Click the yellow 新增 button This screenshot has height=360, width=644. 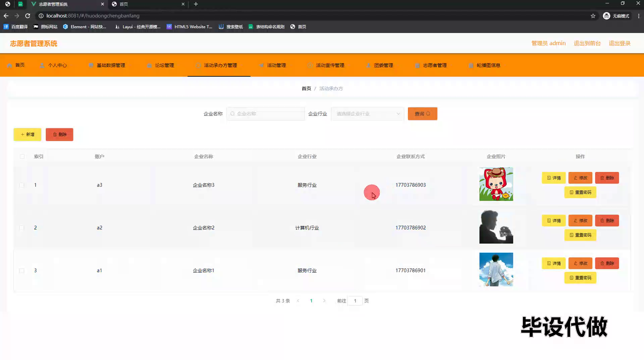(28, 134)
